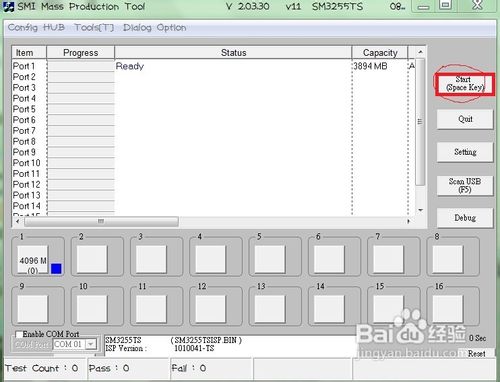500x382 pixels.
Task: Click the Scan USB (F5) button
Action: point(465,185)
